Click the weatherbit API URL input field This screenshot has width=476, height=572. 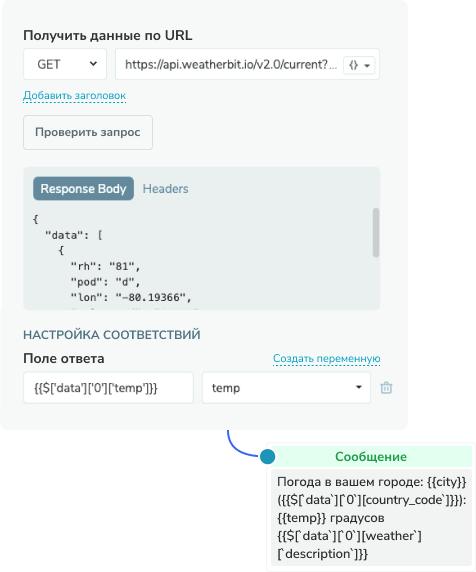pos(231,64)
